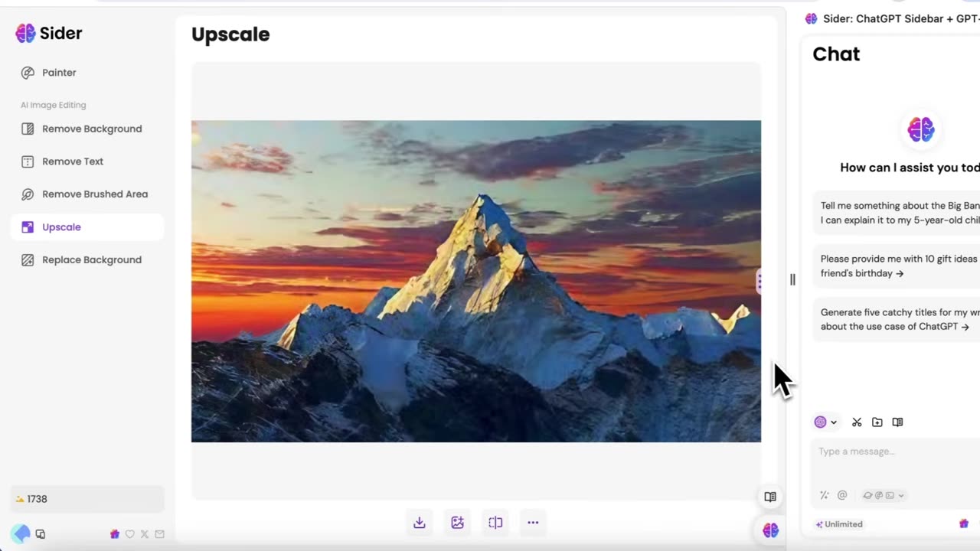Expand the chat AI model selector dropdown
Viewport: 980px width, 551px height.
pyautogui.click(x=826, y=422)
